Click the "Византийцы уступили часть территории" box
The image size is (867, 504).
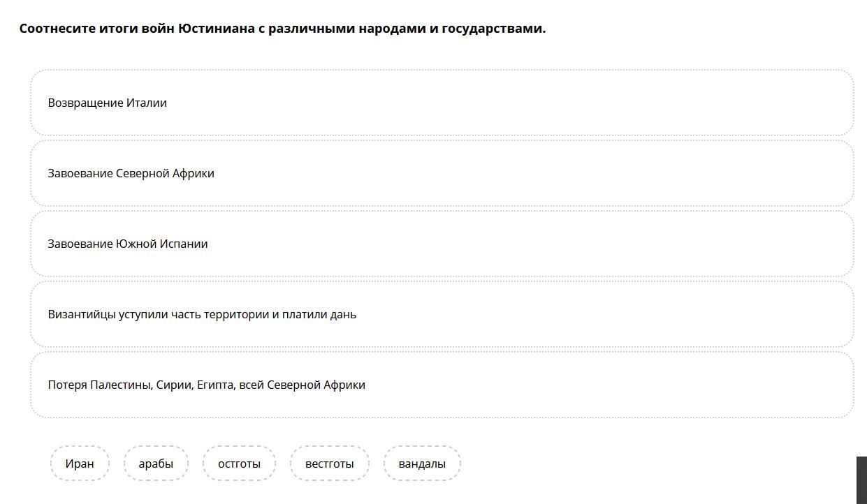(x=442, y=314)
